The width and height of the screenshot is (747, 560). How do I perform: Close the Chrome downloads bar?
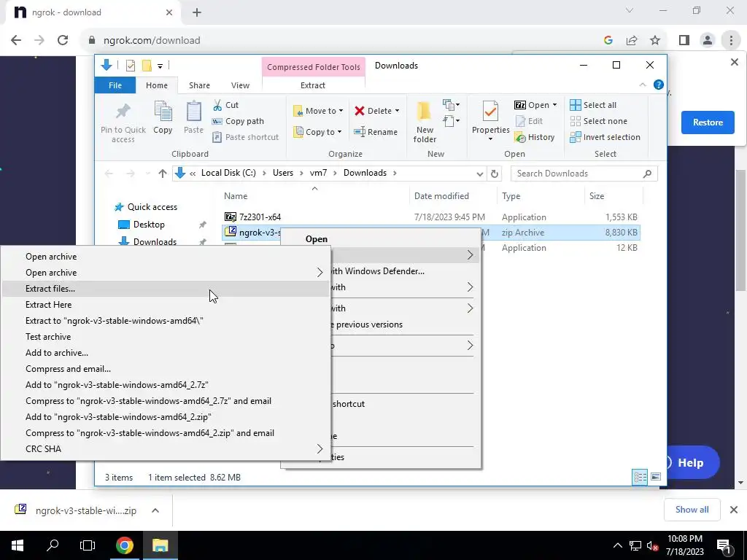pos(734,510)
